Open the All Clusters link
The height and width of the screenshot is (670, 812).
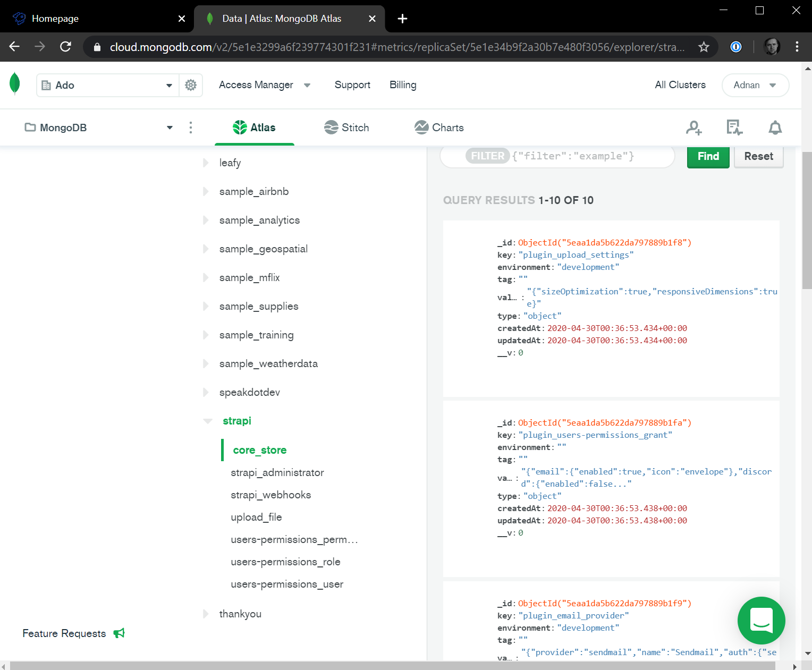coord(680,85)
